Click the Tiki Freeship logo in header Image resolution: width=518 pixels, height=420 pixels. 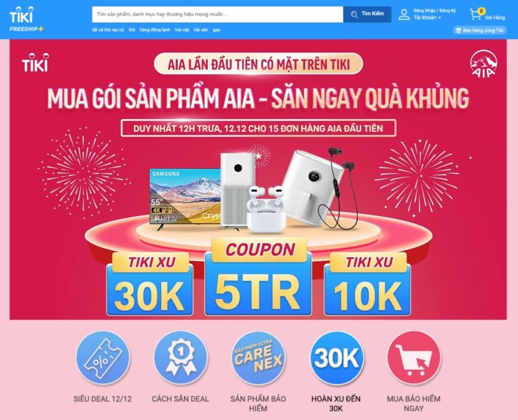click(26, 20)
